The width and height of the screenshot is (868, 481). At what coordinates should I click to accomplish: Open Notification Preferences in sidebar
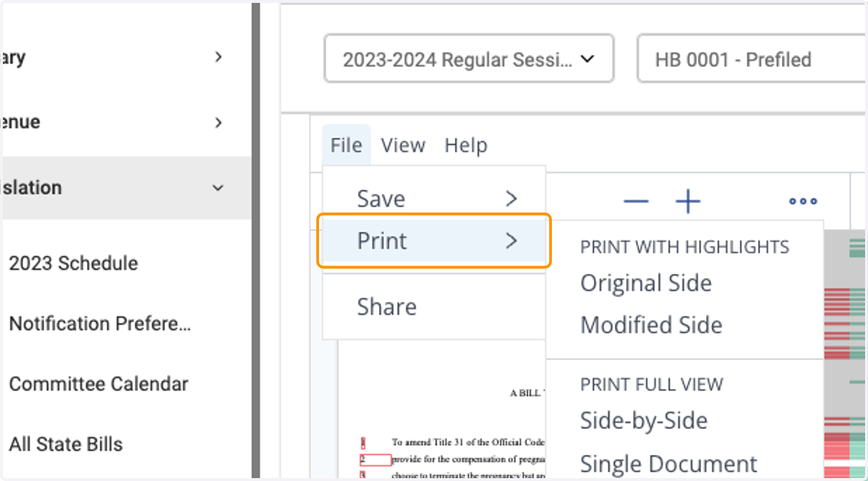pos(100,323)
